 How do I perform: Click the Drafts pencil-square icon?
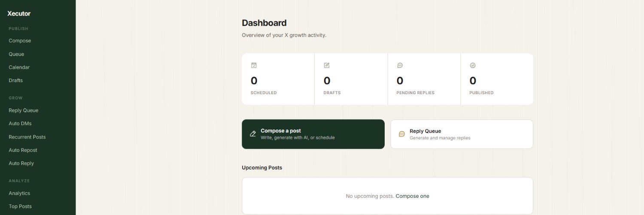[x=327, y=65]
